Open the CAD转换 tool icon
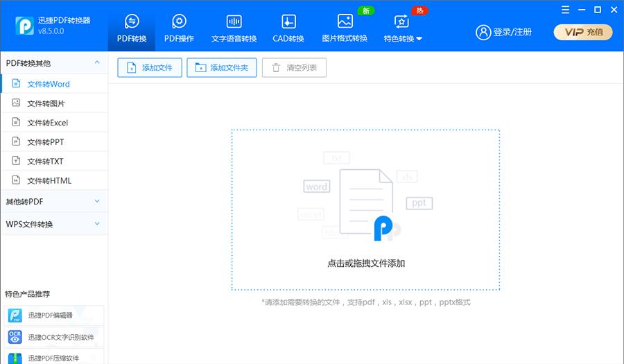The image size is (624, 364). [x=288, y=21]
